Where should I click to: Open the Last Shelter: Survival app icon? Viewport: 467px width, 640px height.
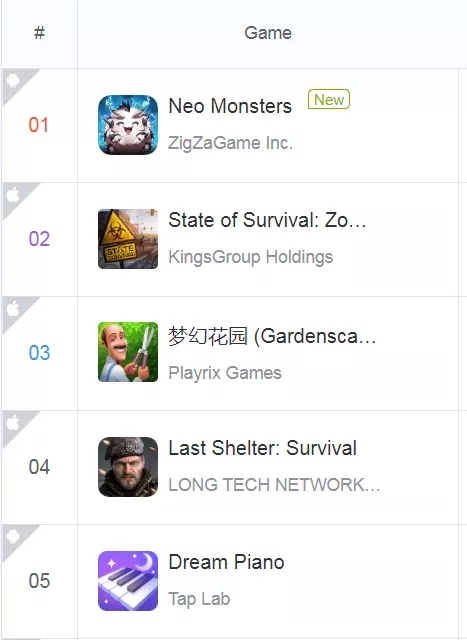128,467
